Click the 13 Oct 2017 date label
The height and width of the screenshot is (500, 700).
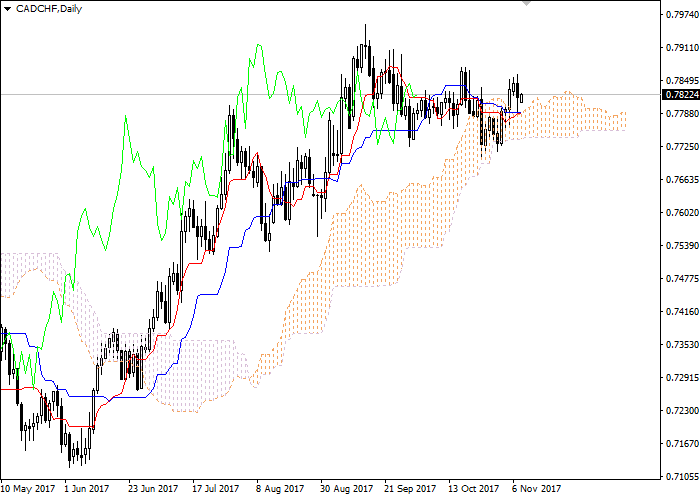point(474,489)
